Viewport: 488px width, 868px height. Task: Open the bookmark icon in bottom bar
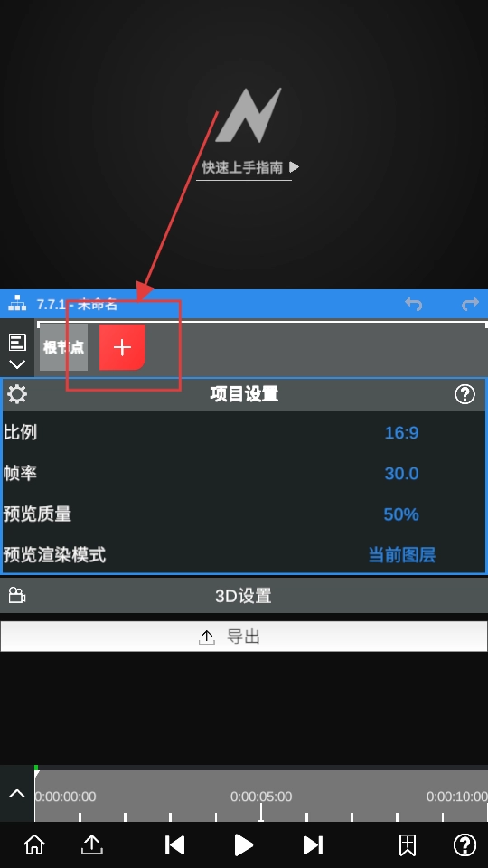click(408, 844)
